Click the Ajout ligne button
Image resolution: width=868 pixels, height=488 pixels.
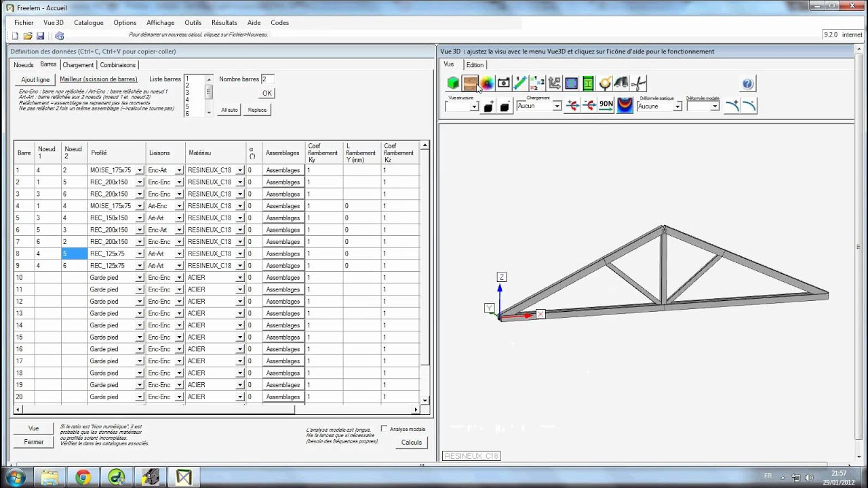tap(35, 79)
